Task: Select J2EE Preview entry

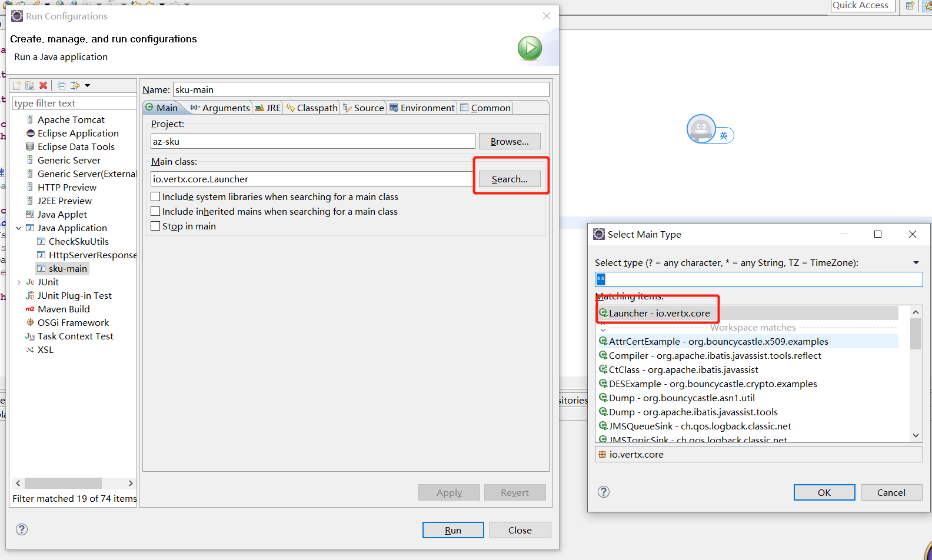Action: click(x=65, y=201)
